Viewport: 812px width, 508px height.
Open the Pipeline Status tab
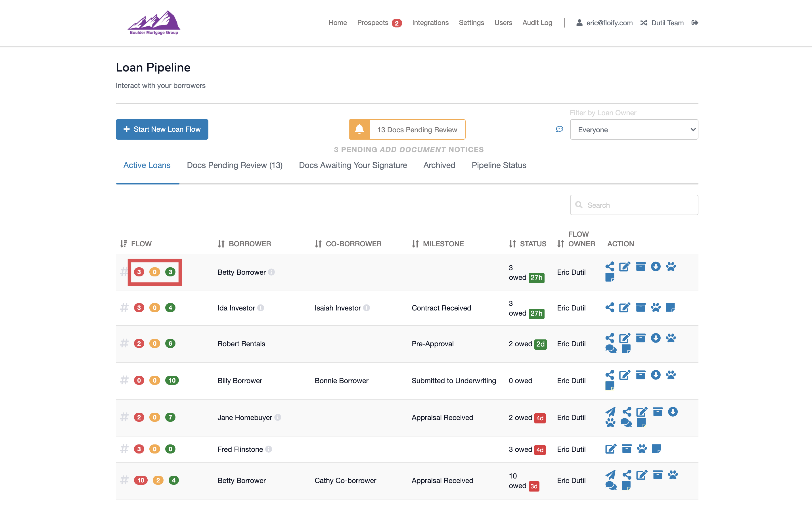point(499,165)
